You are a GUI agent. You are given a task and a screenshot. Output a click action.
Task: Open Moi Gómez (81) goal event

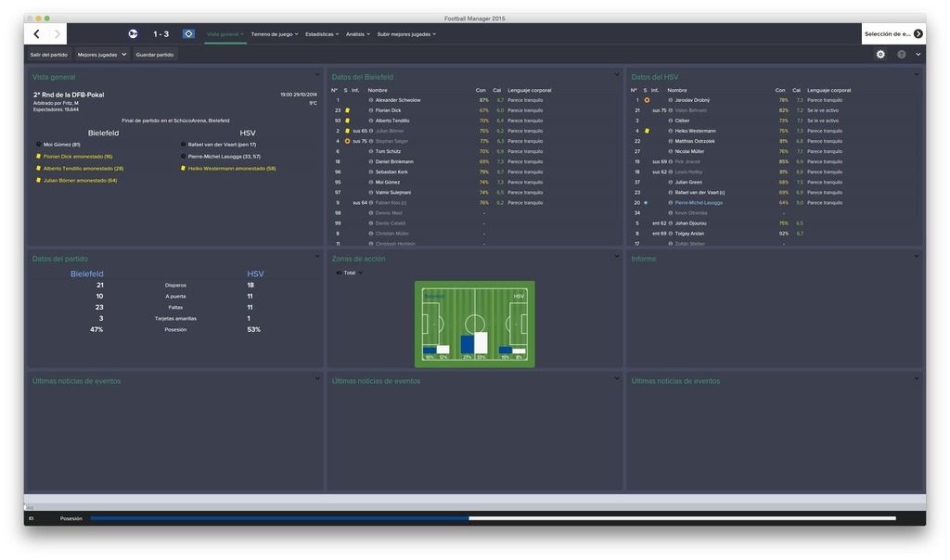[62, 145]
